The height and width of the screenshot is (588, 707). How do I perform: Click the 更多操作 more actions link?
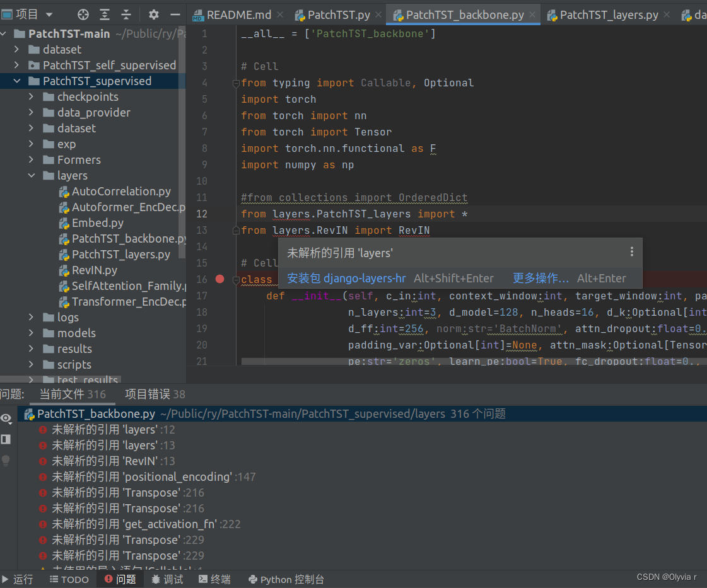pyautogui.click(x=540, y=279)
